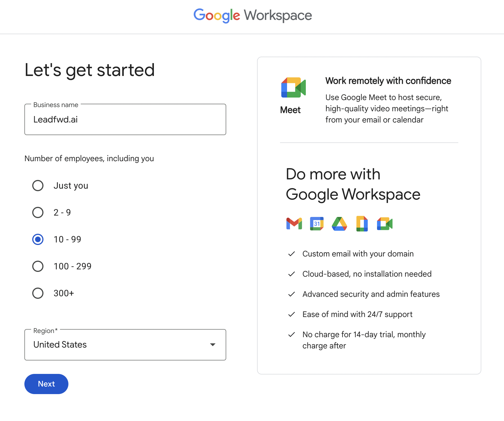This screenshot has width=504, height=421.
Task: Click the Google Meet icon
Action: 293,87
